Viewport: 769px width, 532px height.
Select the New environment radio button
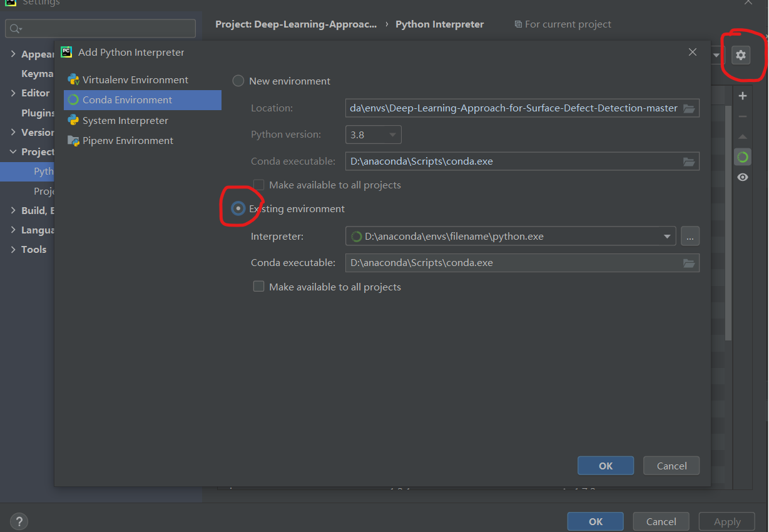238,81
